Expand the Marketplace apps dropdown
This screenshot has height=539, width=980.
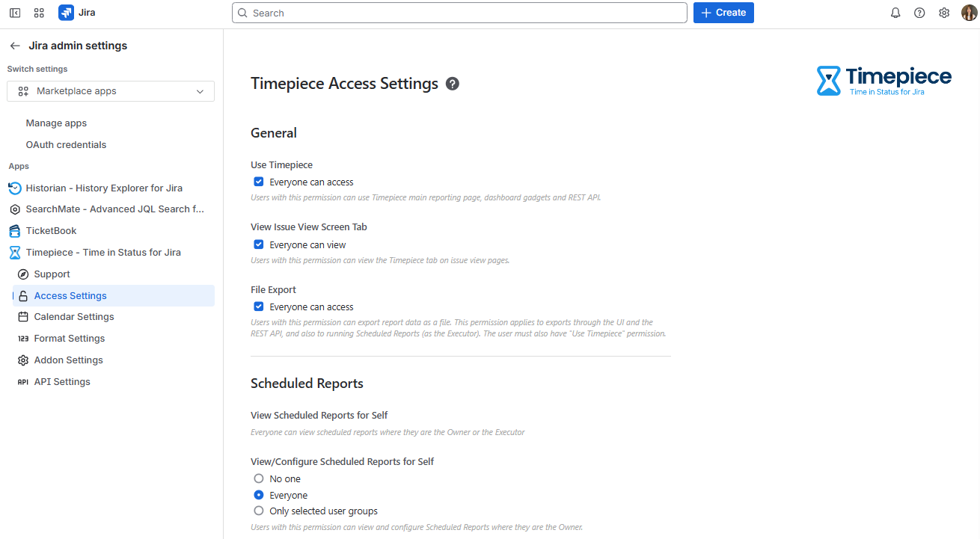[111, 91]
